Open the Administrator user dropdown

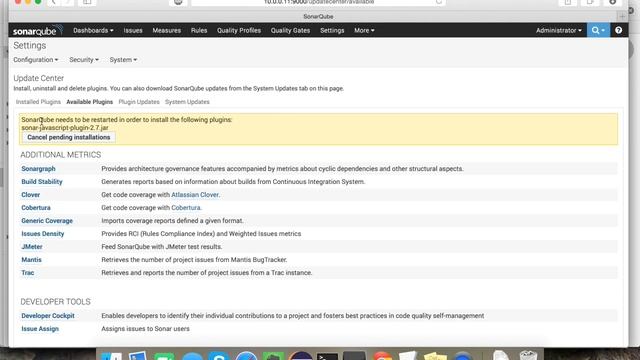(558, 30)
